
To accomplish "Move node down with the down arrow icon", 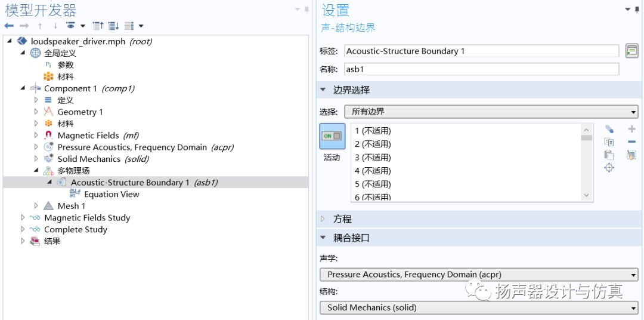I will click(55, 26).
